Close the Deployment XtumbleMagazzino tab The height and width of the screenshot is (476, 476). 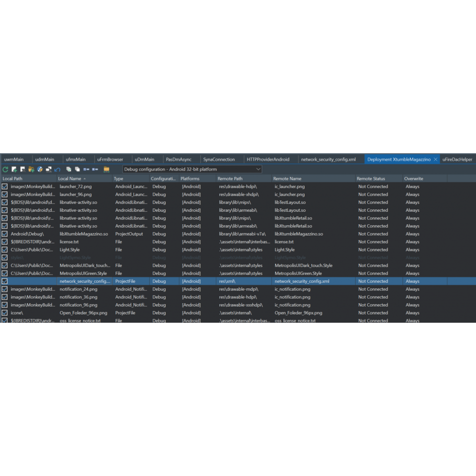[x=436, y=159]
